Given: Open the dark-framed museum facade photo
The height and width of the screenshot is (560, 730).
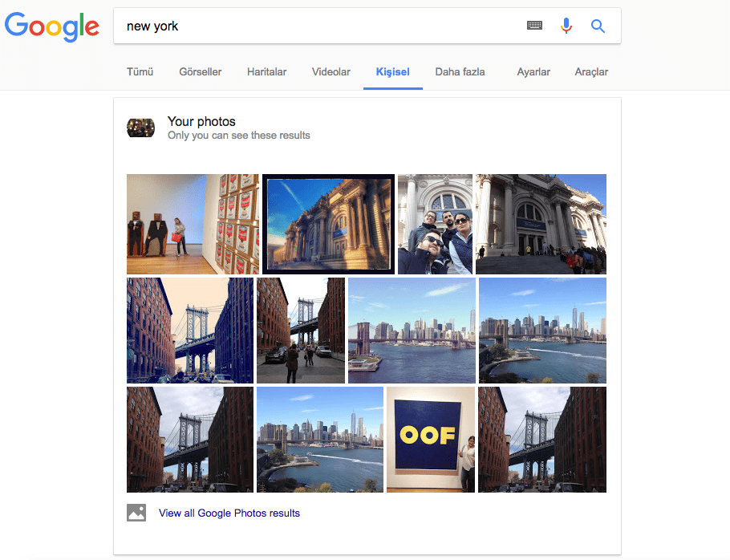Looking at the screenshot, I should pyautogui.click(x=328, y=224).
